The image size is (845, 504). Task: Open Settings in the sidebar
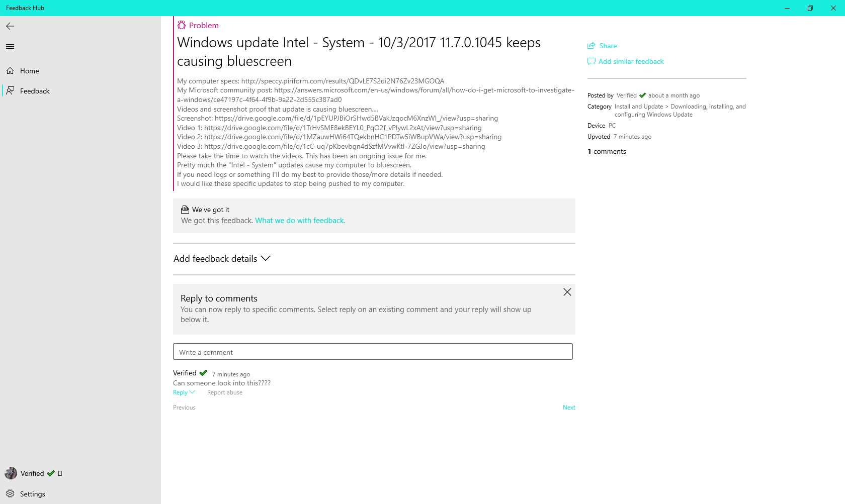click(x=80, y=494)
